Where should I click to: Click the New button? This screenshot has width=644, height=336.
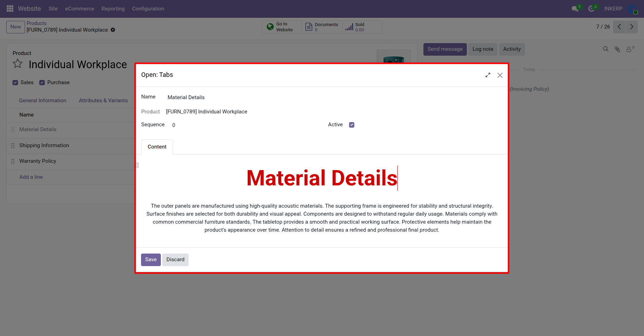(x=16, y=27)
